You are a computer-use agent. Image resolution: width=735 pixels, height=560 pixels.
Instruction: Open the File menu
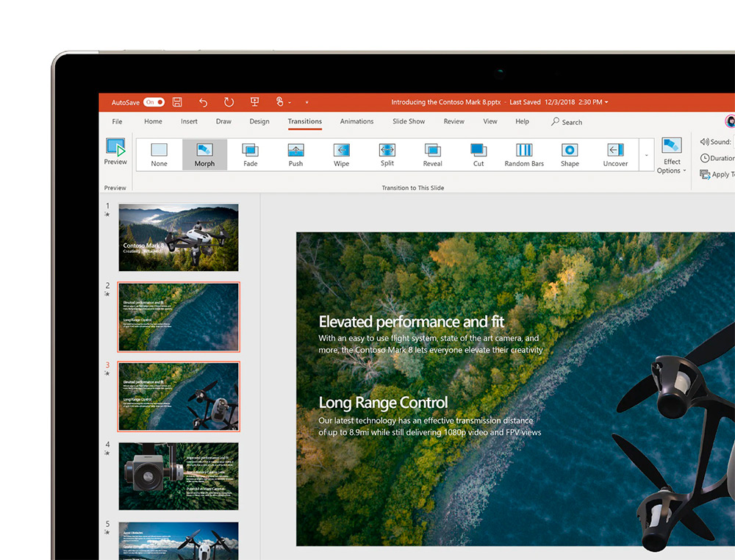point(117,121)
